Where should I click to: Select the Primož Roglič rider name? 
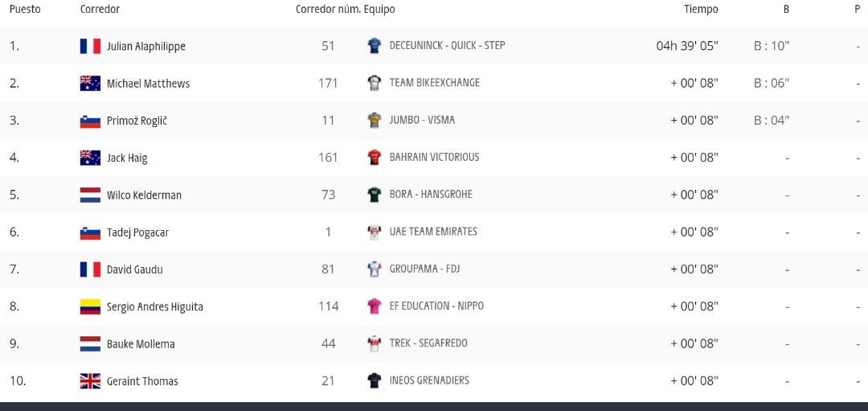click(137, 121)
